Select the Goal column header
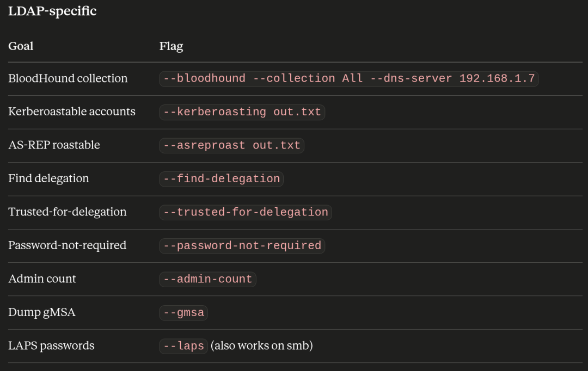Image resolution: width=588 pixels, height=371 pixels. tap(21, 46)
